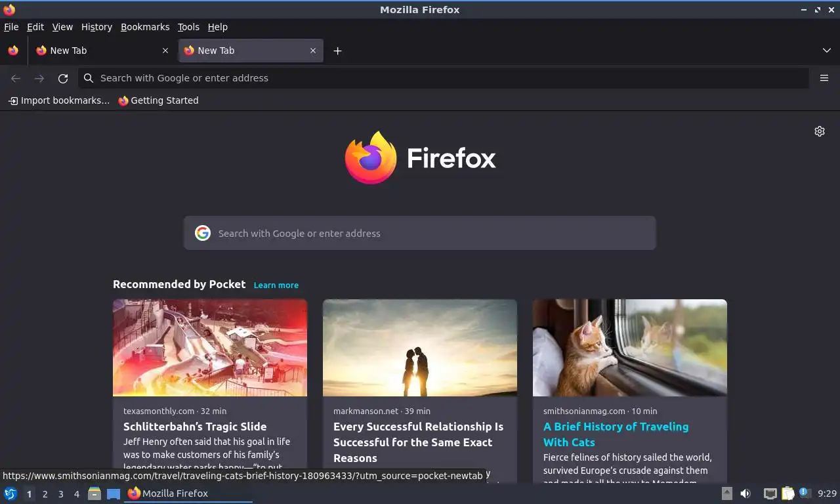The image size is (840, 504).
Task: Go back one page
Action: pos(16,78)
